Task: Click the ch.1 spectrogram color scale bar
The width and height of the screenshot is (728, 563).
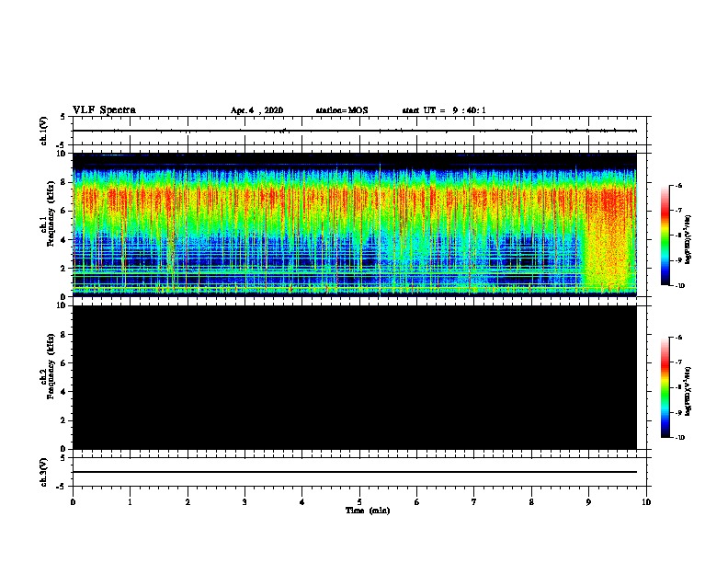Action: click(665, 236)
